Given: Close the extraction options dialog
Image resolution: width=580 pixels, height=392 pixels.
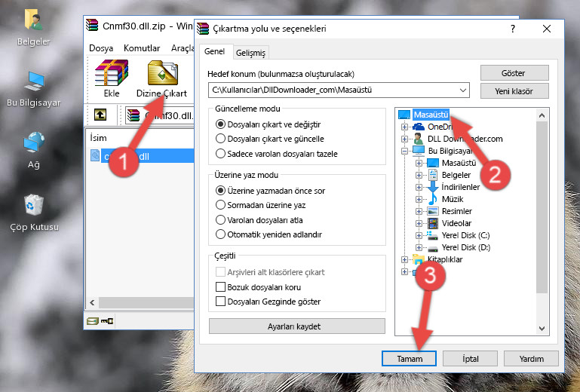Looking at the screenshot, I should click(547, 29).
